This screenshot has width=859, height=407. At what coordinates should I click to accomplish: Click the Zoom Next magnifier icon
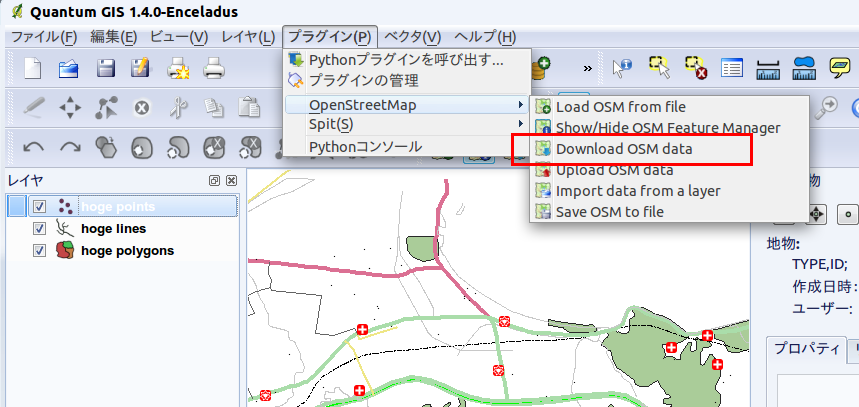coord(826,107)
